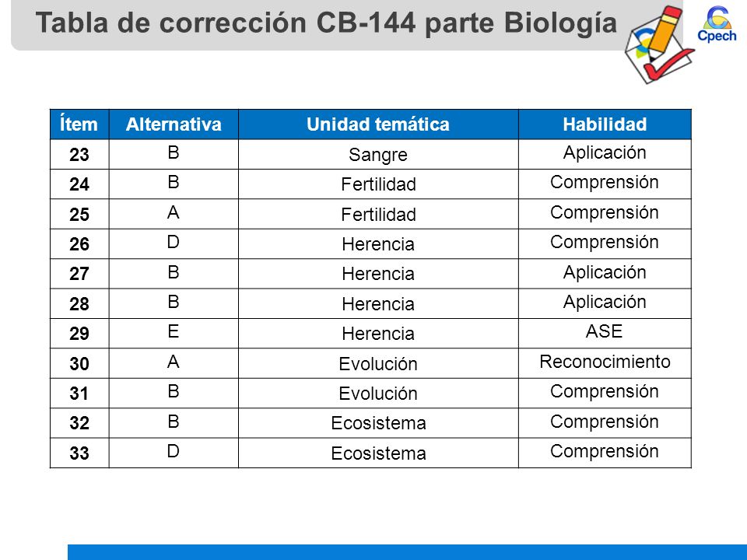747x560 pixels.
Task: Select item number 30 cell
Action: 79,363
